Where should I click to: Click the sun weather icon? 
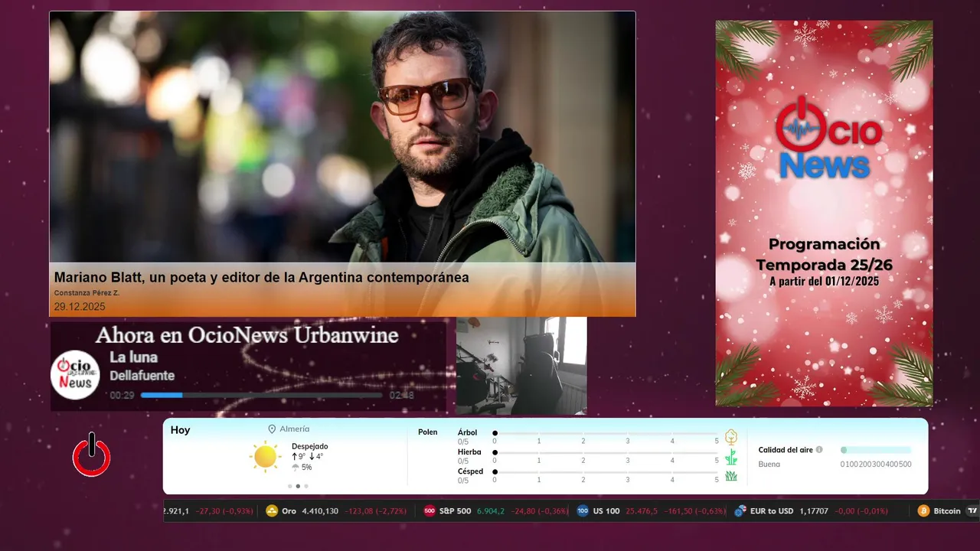coord(265,456)
